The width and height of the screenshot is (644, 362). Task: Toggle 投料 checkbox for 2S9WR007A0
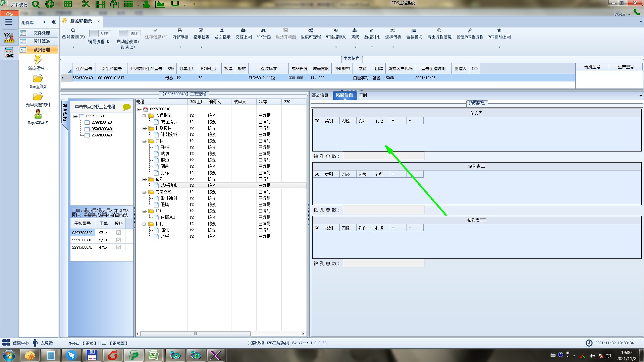coord(118,240)
